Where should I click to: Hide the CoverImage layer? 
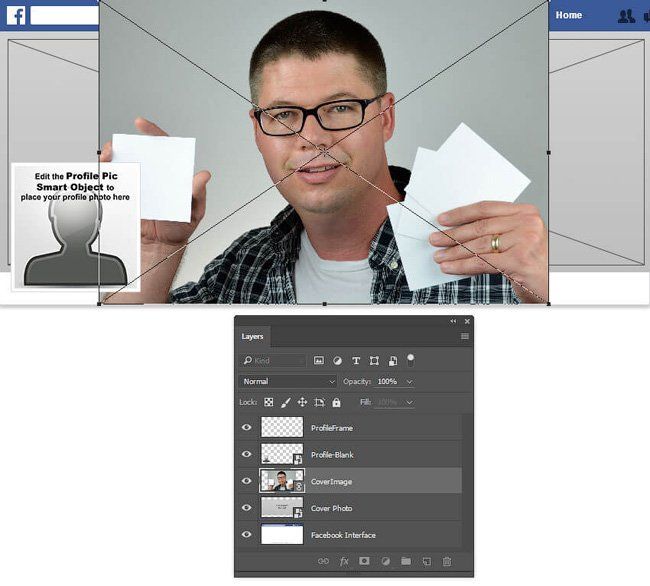247,481
